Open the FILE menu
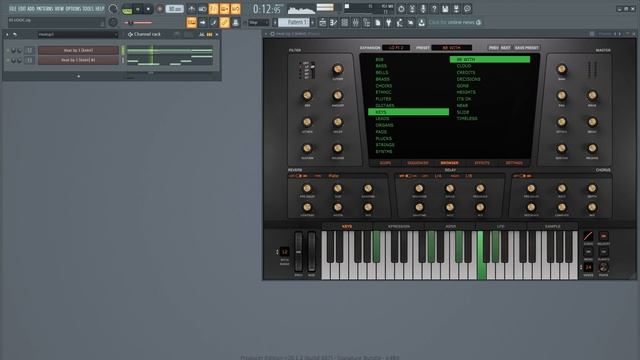The image size is (640, 360). coord(12,9)
